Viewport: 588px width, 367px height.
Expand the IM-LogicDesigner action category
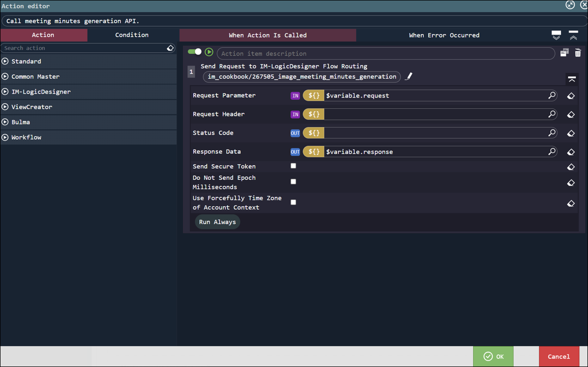41,92
